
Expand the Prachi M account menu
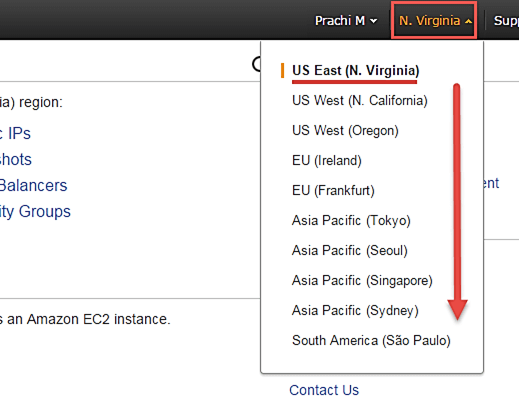pos(346,21)
